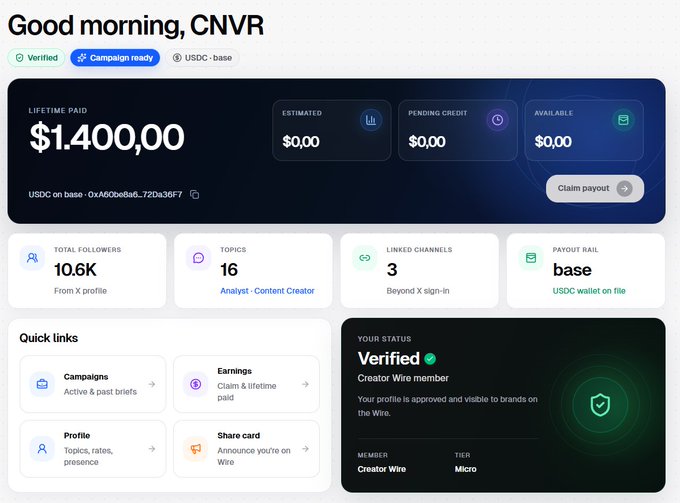Click the Topics chat bubble icon
The width and height of the screenshot is (680, 503).
click(199, 258)
